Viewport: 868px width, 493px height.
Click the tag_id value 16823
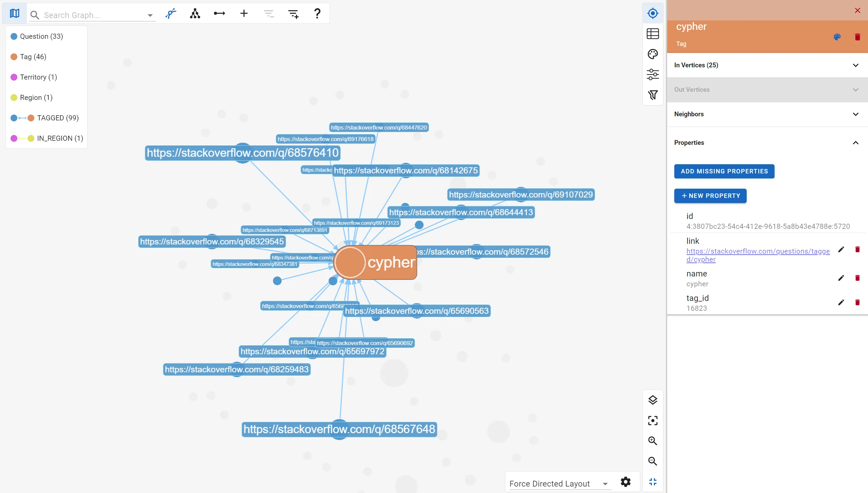point(696,308)
